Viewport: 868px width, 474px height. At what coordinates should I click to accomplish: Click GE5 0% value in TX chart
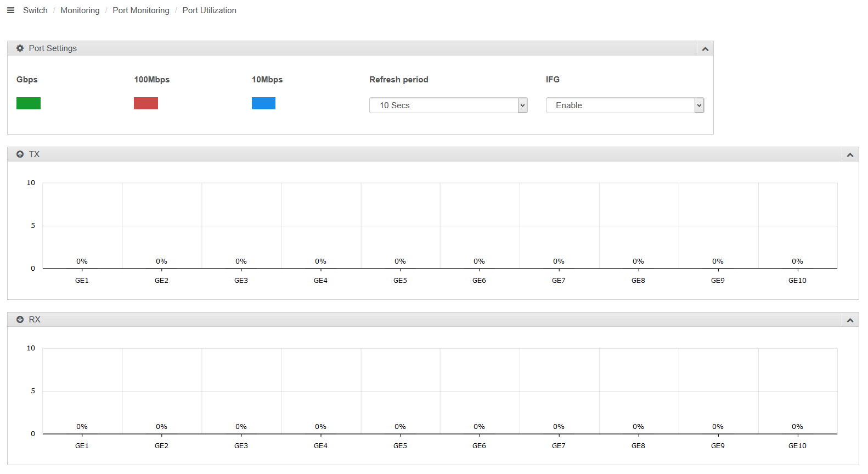coord(400,261)
